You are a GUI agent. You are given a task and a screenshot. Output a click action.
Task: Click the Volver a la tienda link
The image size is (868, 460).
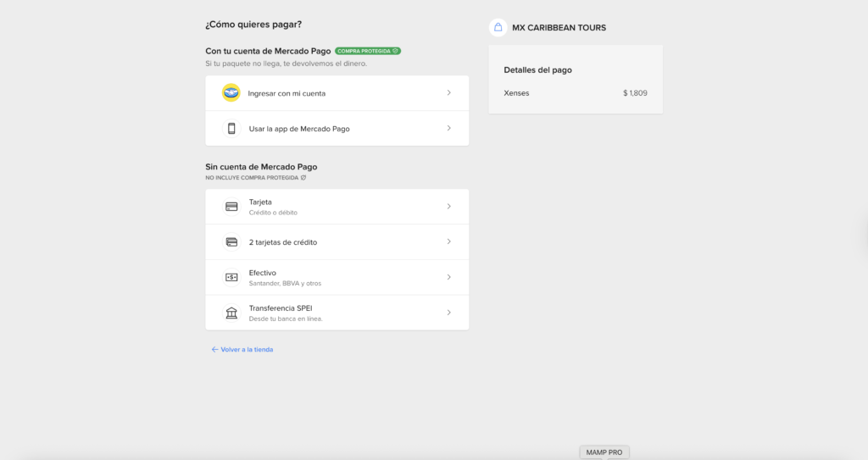[x=247, y=349]
